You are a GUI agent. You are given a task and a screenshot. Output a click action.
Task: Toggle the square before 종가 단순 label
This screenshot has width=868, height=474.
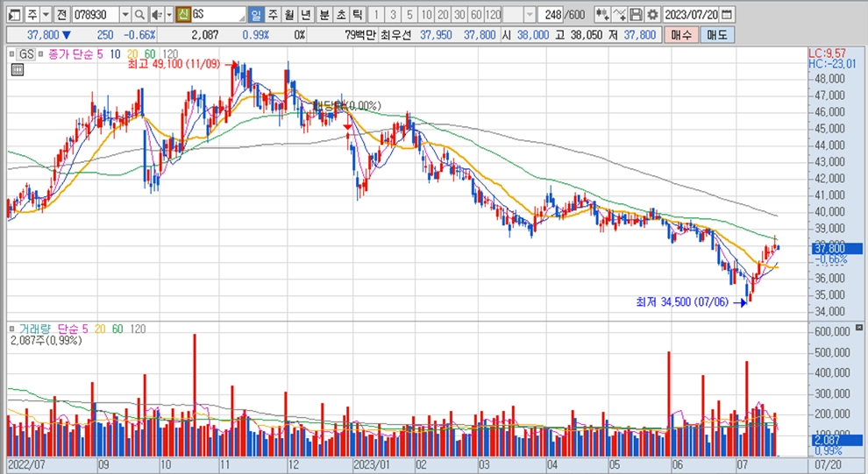point(41,54)
